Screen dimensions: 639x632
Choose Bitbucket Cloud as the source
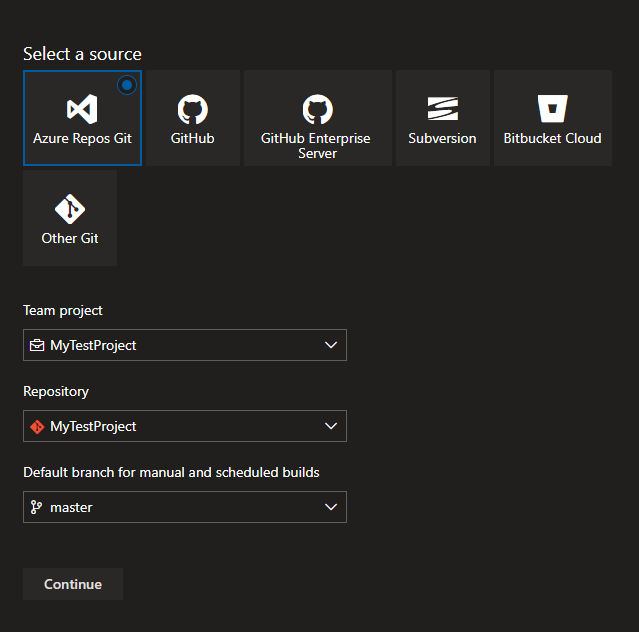click(x=553, y=118)
